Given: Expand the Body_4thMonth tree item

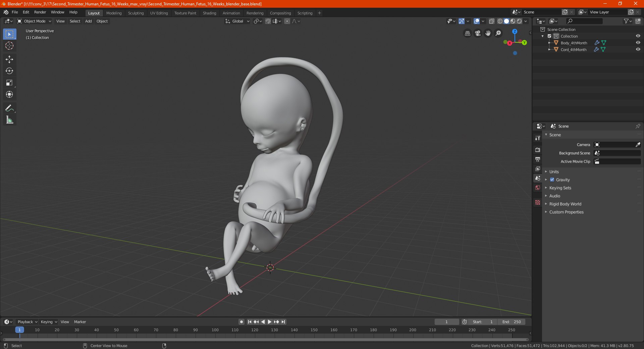Looking at the screenshot, I should 549,43.
